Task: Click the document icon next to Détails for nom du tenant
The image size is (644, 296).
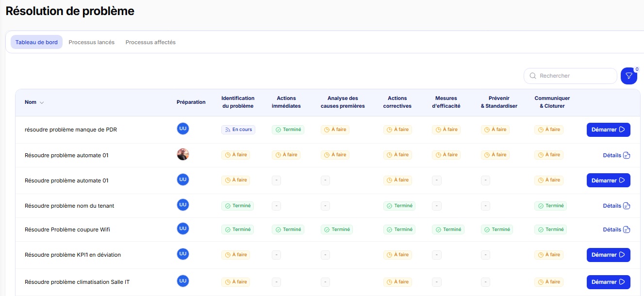Action: (627, 206)
